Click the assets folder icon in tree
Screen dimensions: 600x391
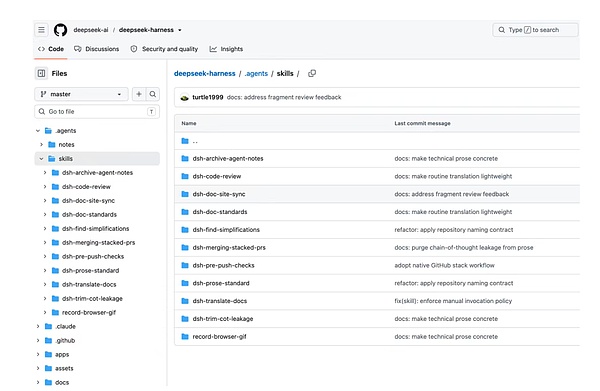pos(48,368)
